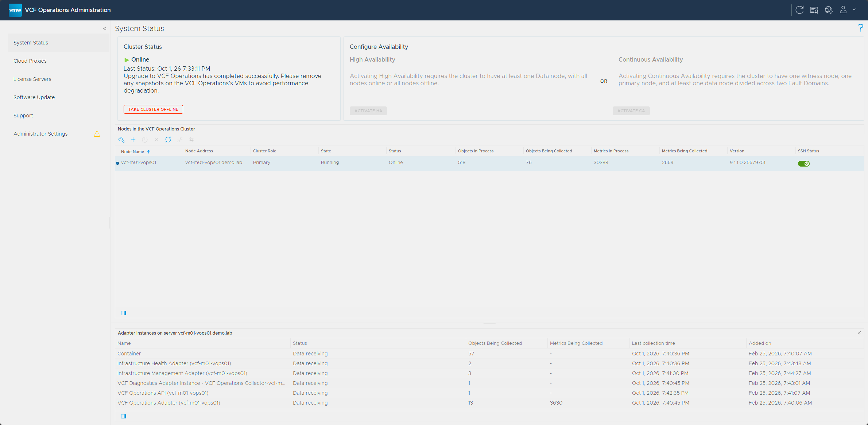Click the Administrator Settings warning triangle

pos(97,134)
